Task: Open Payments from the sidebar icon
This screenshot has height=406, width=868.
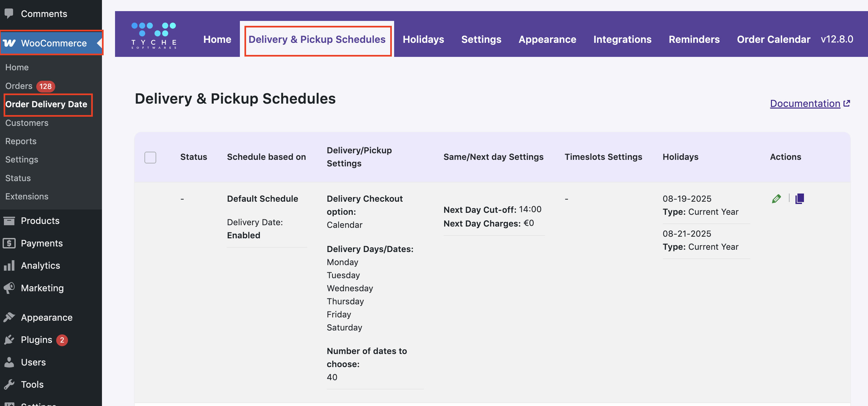Action: (x=9, y=243)
